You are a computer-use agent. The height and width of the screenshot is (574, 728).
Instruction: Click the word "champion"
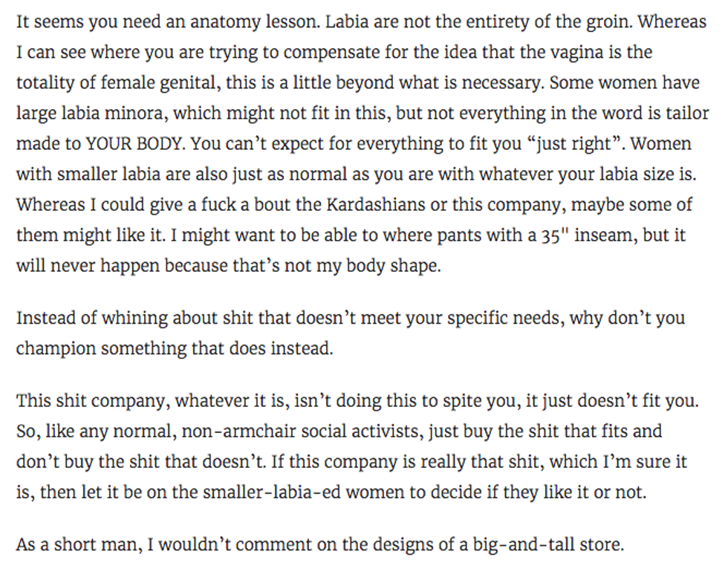coord(55,348)
